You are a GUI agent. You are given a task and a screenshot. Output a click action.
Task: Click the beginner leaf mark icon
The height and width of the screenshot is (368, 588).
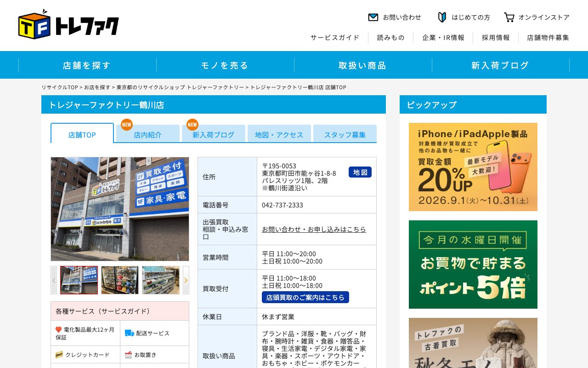click(442, 17)
